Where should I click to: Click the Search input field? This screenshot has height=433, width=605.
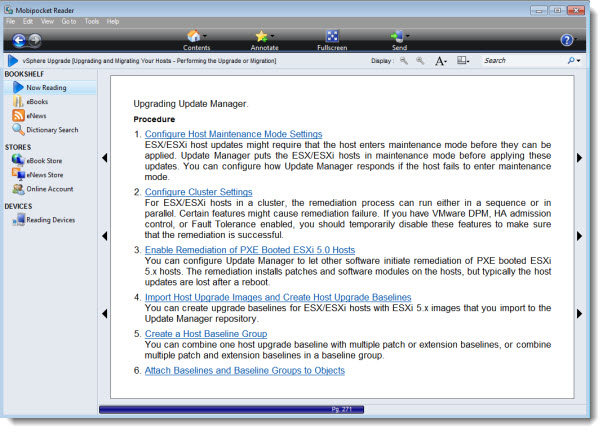[x=523, y=61]
